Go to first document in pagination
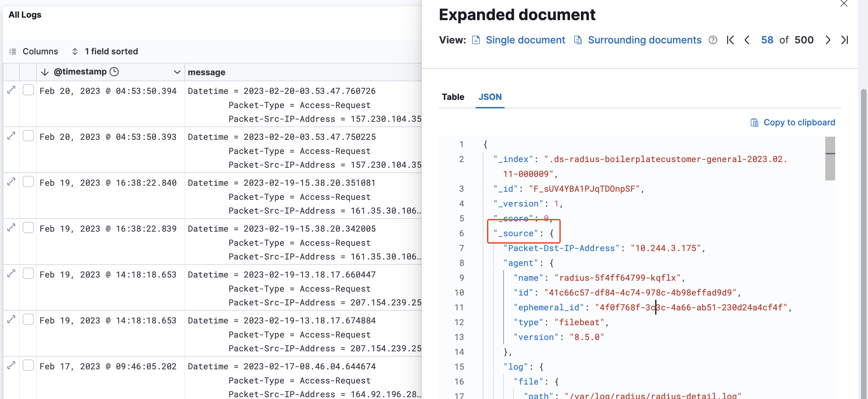868x399 pixels. 730,40
